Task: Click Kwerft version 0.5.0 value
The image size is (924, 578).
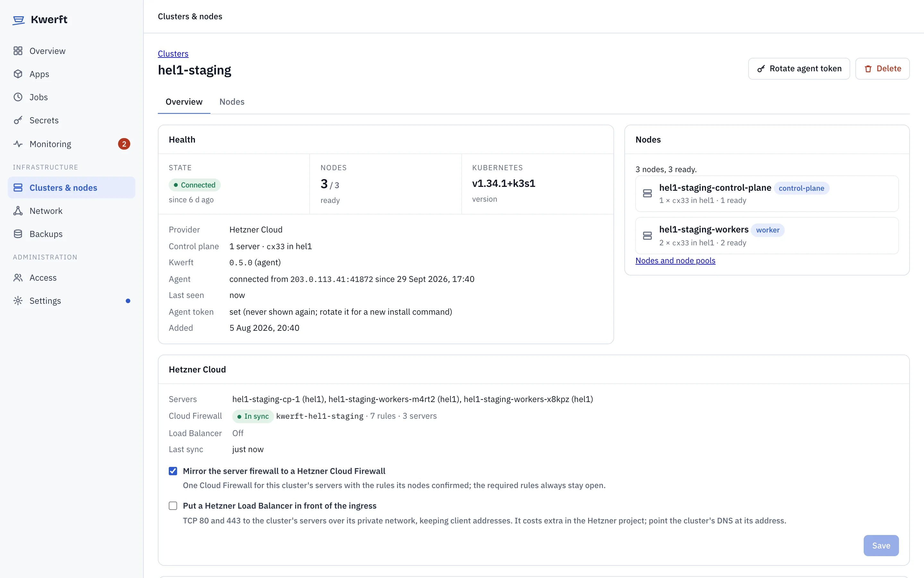Action: tap(241, 263)
